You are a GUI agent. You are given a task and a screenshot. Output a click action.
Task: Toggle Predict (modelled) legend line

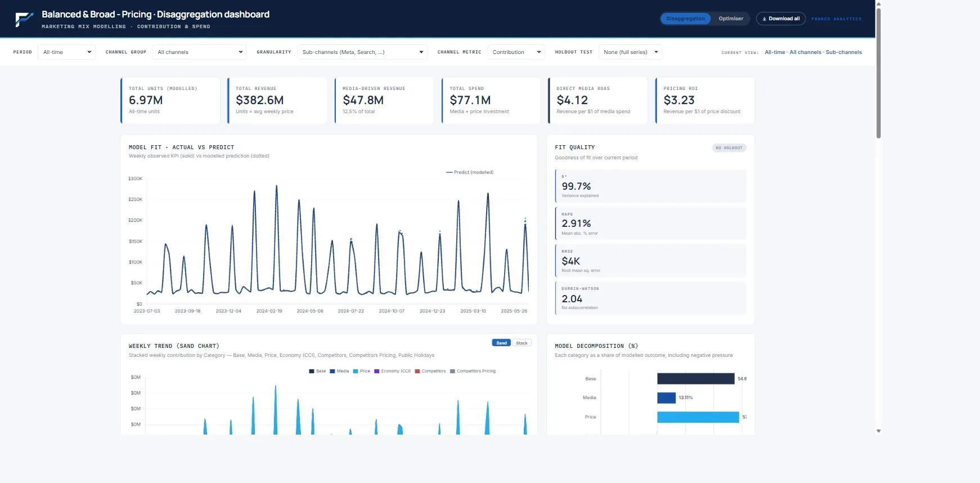point(470,172)
